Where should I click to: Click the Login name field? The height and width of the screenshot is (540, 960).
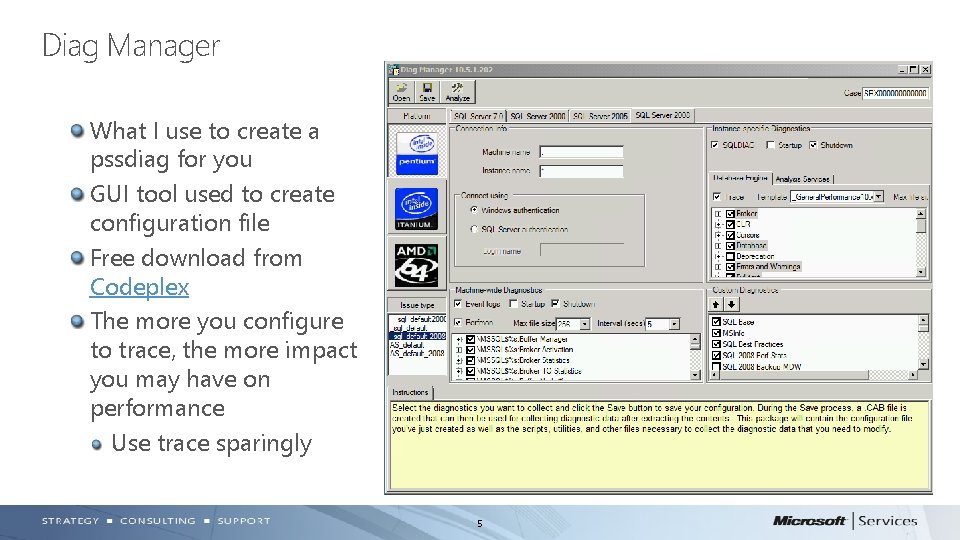click(581, 250)
